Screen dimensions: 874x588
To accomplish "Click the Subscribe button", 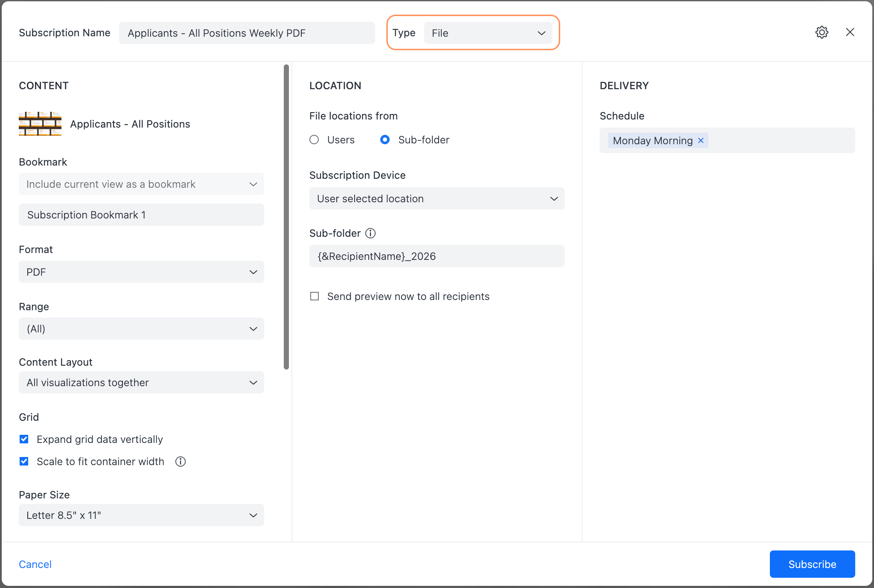I will coord(812,564).
